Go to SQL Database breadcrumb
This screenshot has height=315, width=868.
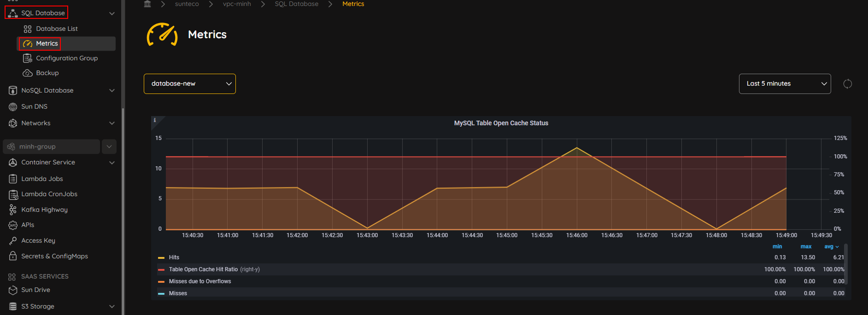[297, 4]
